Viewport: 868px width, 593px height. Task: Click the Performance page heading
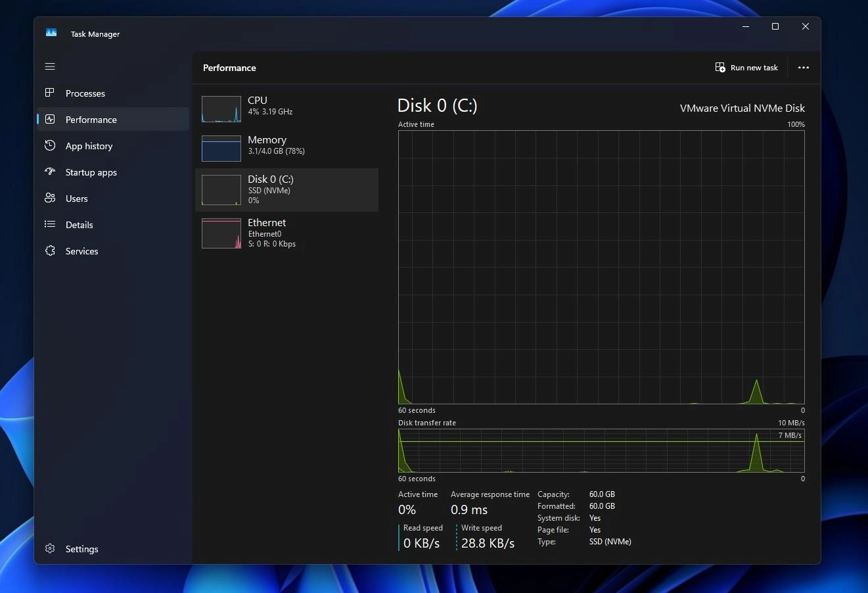(x=229, y=68)
